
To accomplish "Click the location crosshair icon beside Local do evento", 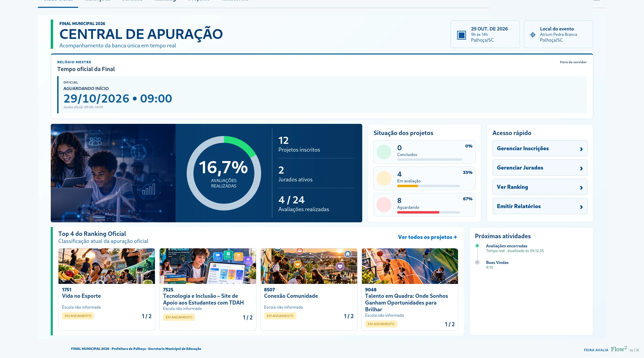I will pyautogui.click(x=533, y=35).
